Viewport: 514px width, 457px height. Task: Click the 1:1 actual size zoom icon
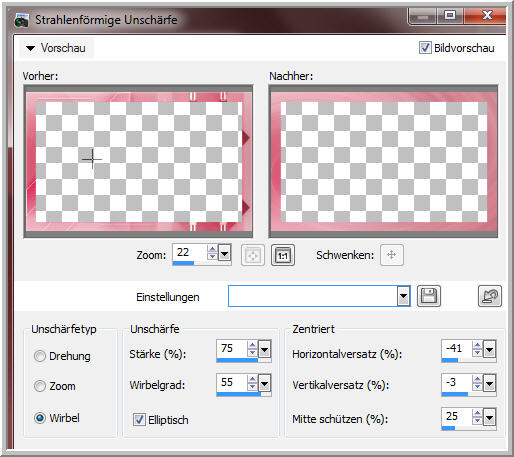pyautogui.click(x=283, y=255)
